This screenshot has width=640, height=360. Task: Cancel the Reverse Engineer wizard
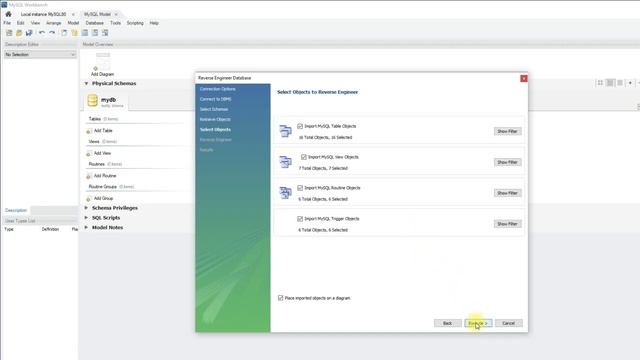[x=509, y=323]
